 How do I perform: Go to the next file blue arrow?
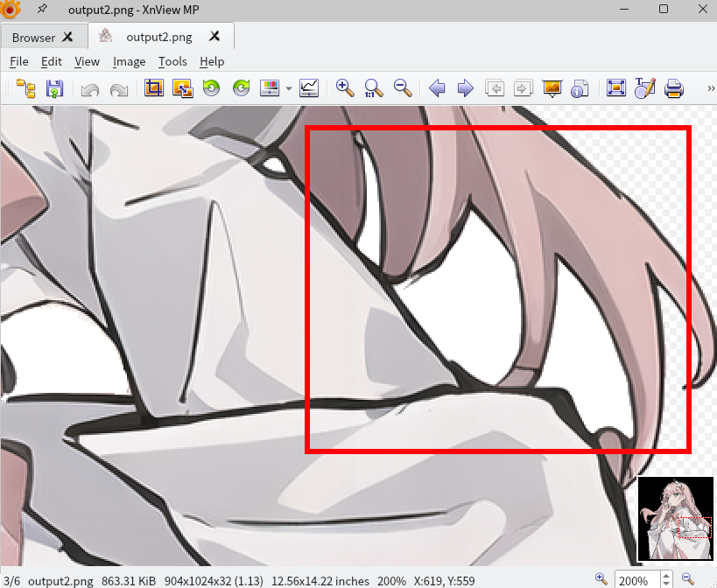click(466, 87)
